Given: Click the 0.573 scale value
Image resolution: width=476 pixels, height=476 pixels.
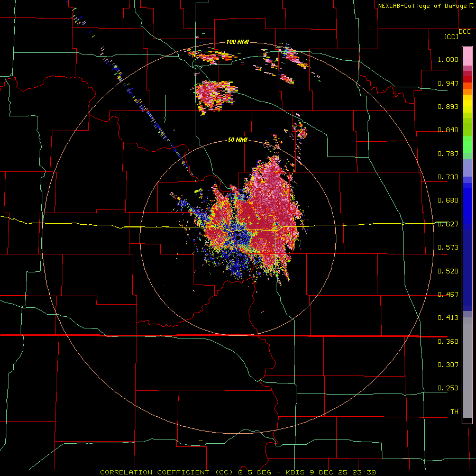Looking at the screenshot, I should (x=448, y=247).
